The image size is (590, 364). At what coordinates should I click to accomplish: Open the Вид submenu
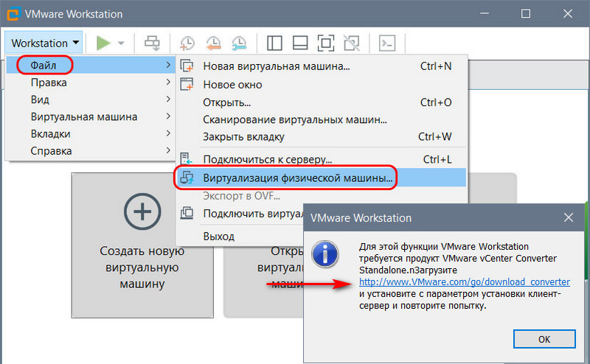(x=90, y=99)
